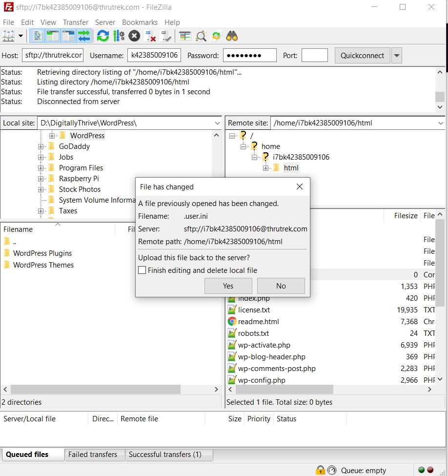The image size is (448, 476).
Task: Open speed limits gauge icon
Action: click(332, 470)
